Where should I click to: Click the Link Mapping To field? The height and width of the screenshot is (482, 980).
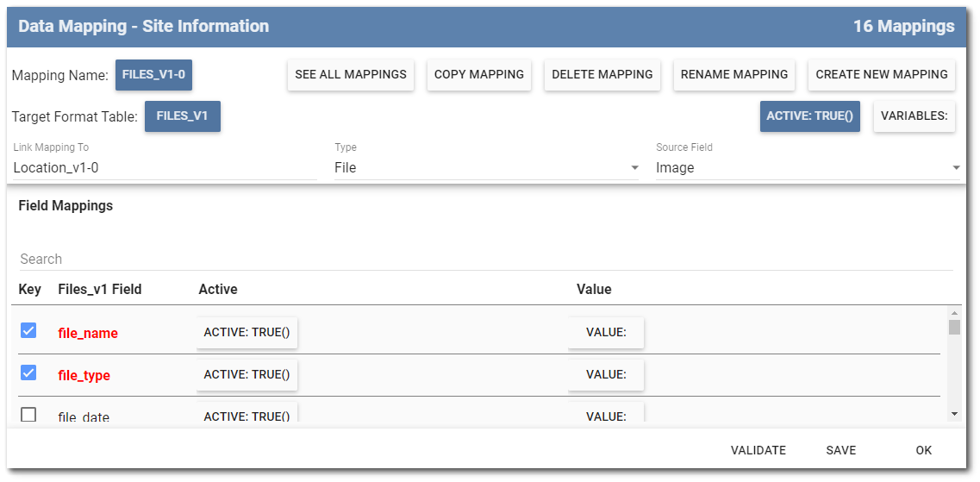tap(165, 167)
